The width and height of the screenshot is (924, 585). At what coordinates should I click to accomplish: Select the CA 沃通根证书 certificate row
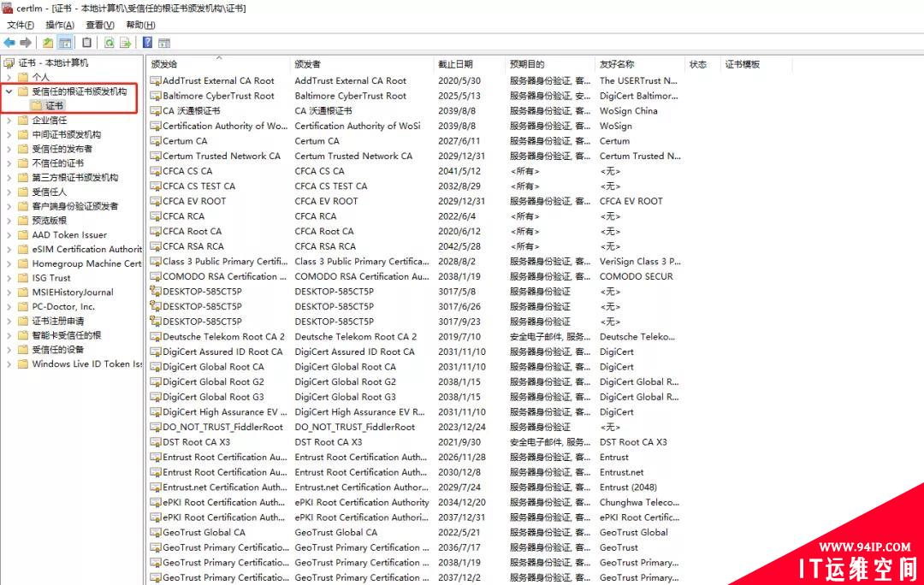coord(416,110)
